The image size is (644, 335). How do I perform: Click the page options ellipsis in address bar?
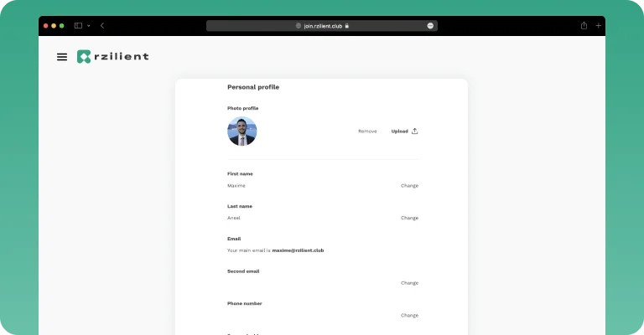click(430, 26)
